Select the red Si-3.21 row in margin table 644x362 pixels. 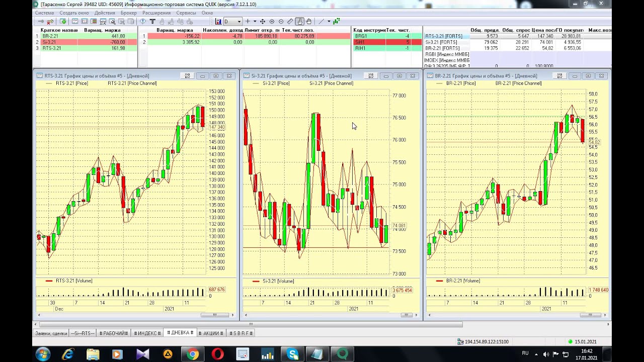point(85,42)
